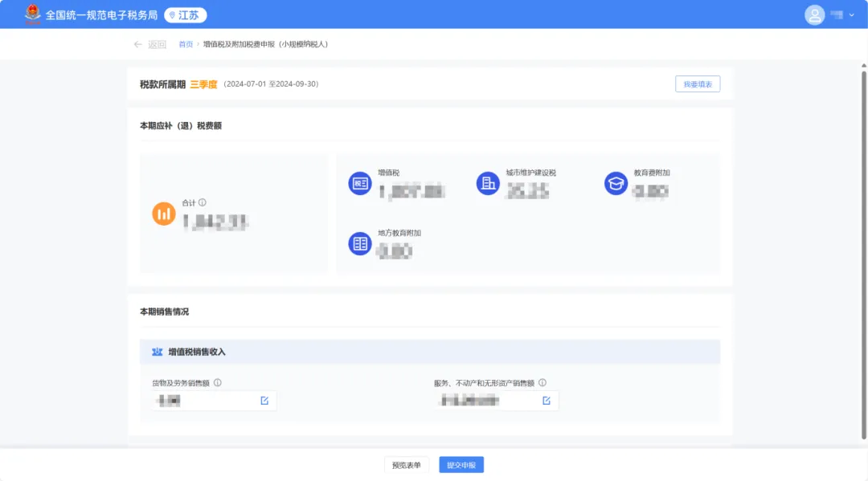868x481 pixels.
Task: Click the 合计 orange bar chart icon
Action: tap(164, 213)
